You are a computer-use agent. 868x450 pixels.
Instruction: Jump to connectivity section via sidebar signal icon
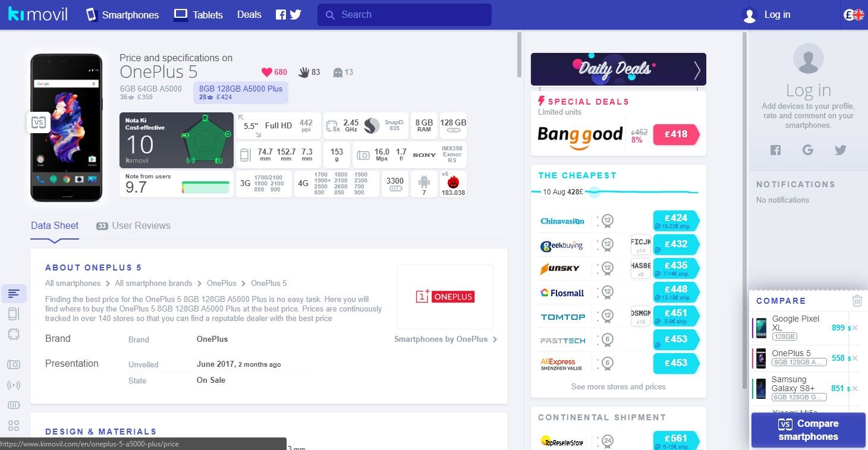[14, 385]
